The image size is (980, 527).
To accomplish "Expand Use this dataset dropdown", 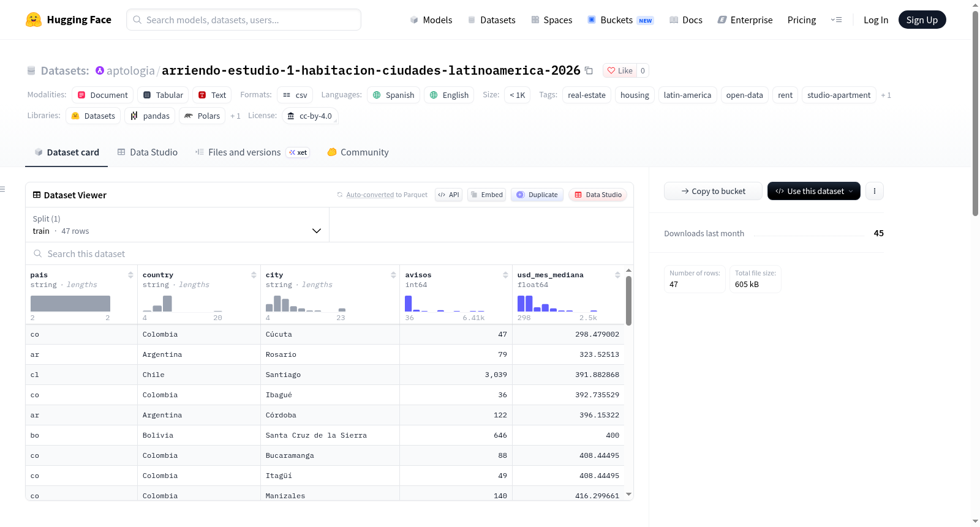I will (x=813, y=191).
